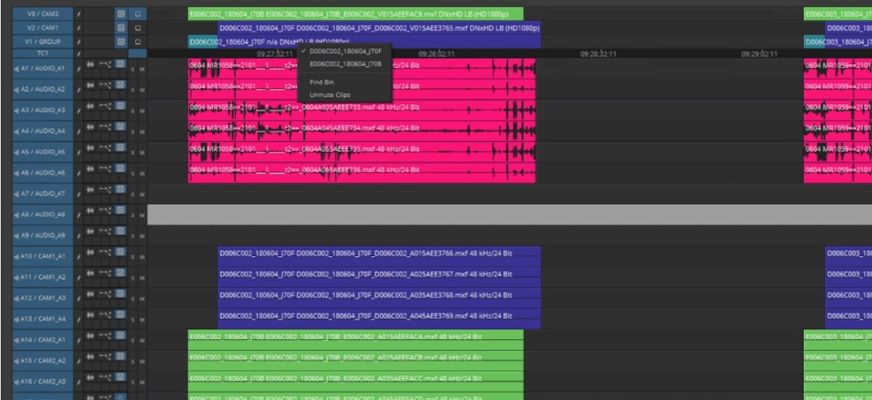This screenshot has width=872, height=400.
Task: Mute the A10 / CAM1_A1 track
Action: tap(142, 257)
